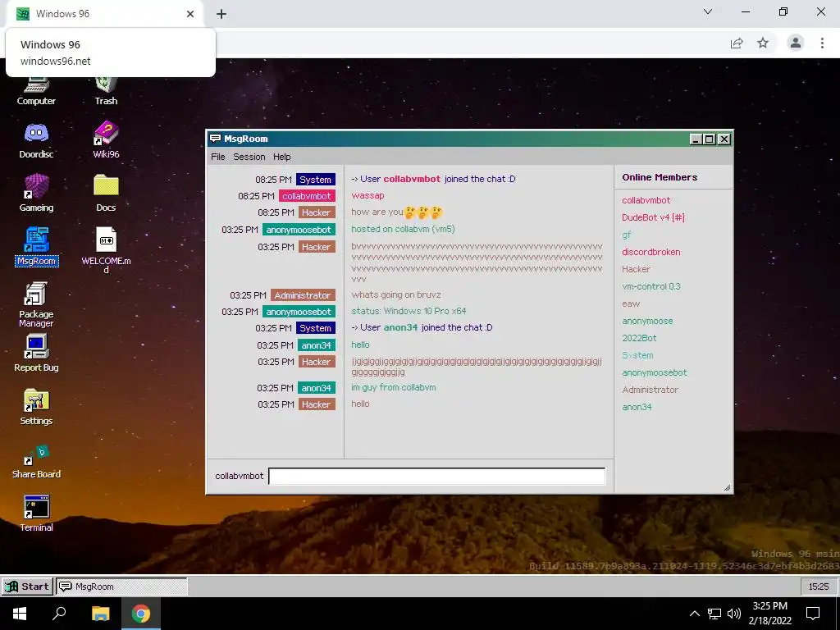Select the MsgRoom desktop icon
This screenshot has width=840, height=630.
point(36,247)
